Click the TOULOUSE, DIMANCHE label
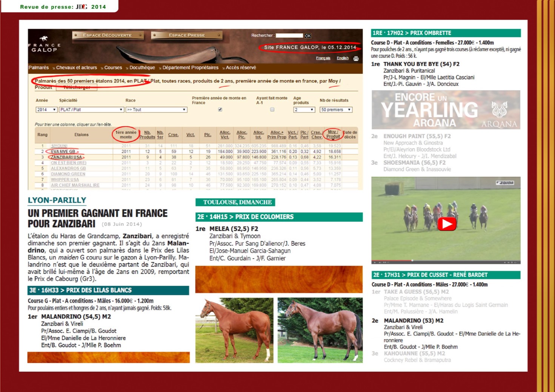 click(x=235, y=202)
